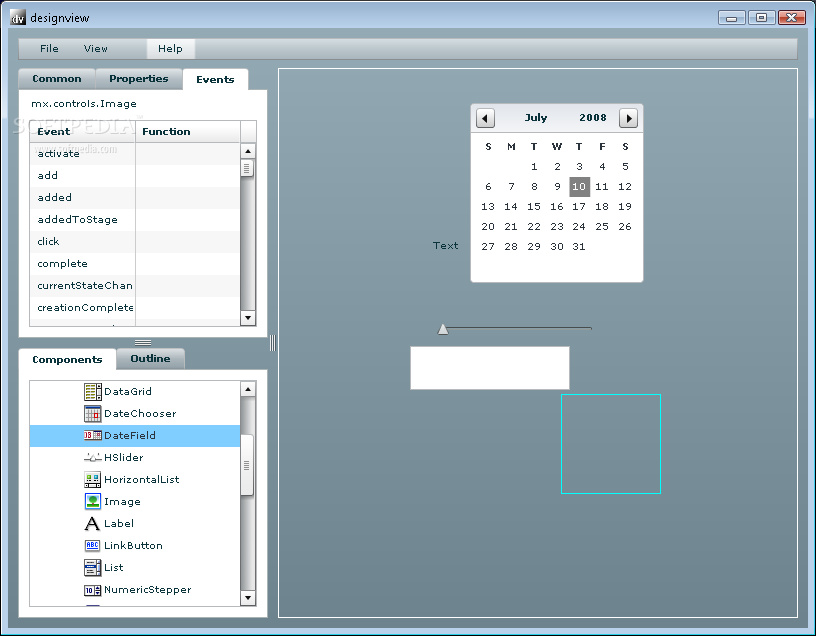Select the add event row
This screenshot has height=636, width=816.
click(135, 176)
